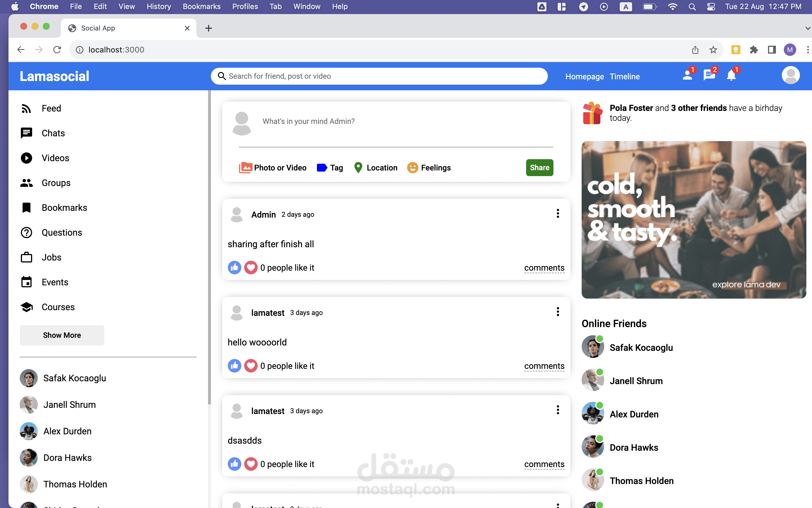Open comments on 'hello wooorld' post
The width and height of the screenshot is (812, 508).
click(544, 366)
